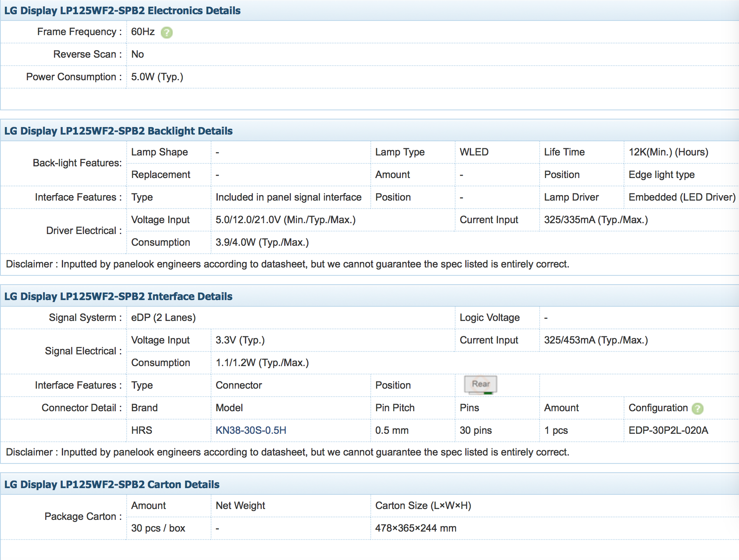Image resolution: width=739 pixels, height=560 pixels.
Task: Click the 30 pcs / box amount
Action: point(158,528)
